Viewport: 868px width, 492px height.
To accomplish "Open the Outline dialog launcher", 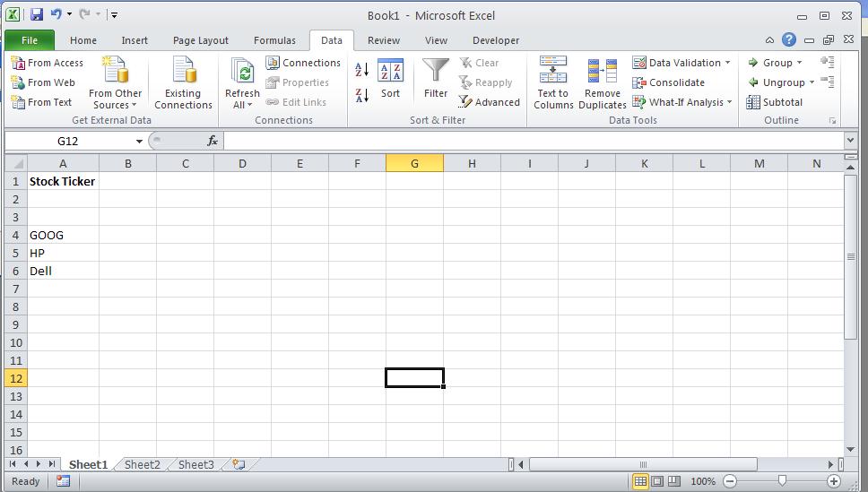I will point(832,121).
